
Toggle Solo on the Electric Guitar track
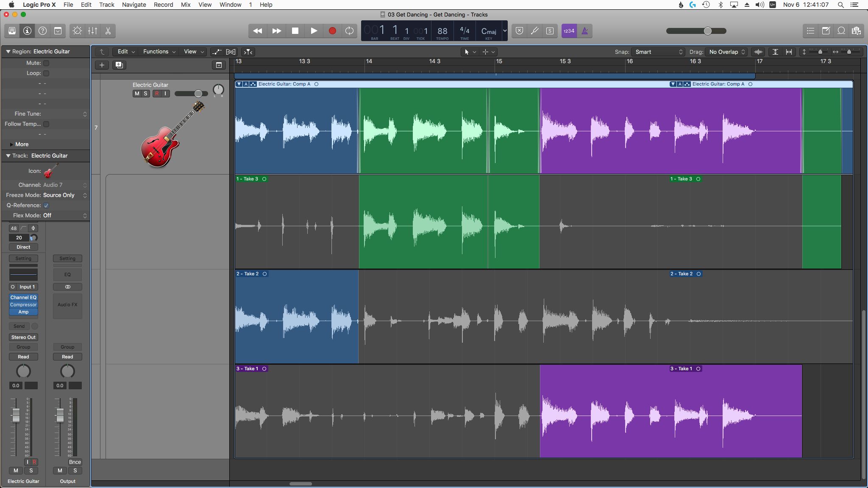pyautogui.click(x=145, y=94)
